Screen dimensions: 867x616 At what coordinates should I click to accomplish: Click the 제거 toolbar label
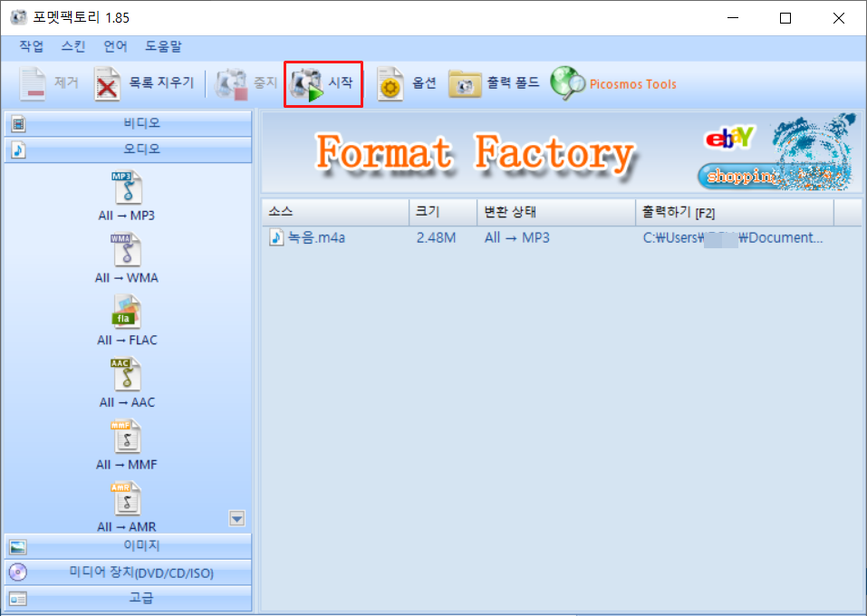(x=66, y=82)
